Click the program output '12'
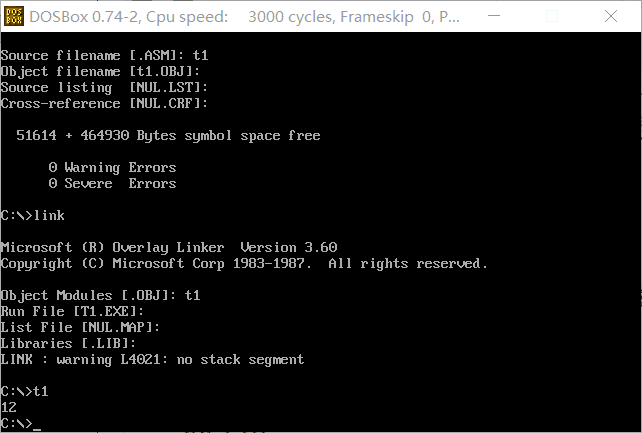The width and height of the screenshot is (642, 433). tap(9, 407)
